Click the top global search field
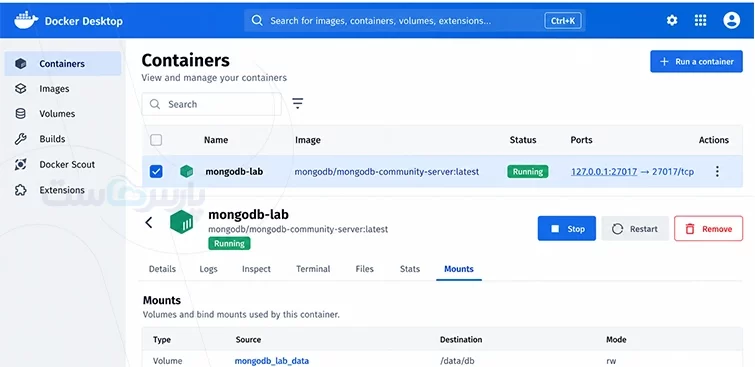Screen dimensions: 755x367 (414, 21)
